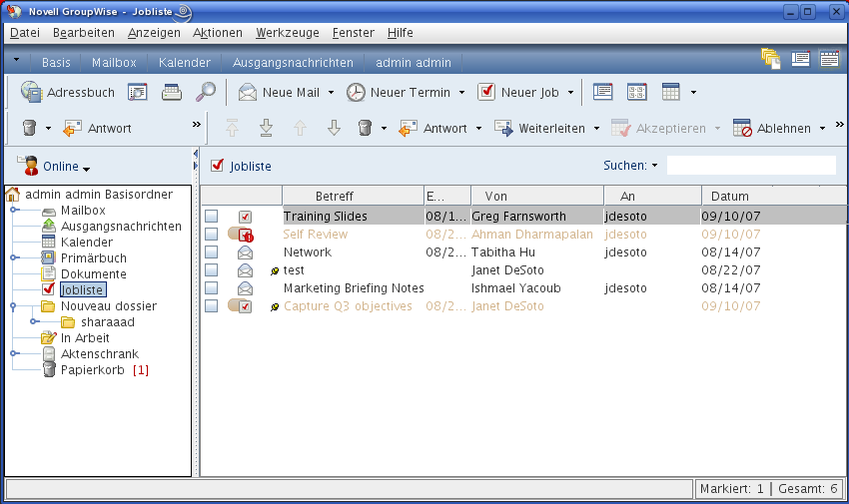Click the Neue Mail envelope icon
The width and height of the screenshot is (849, 504).
coord(248,93)
